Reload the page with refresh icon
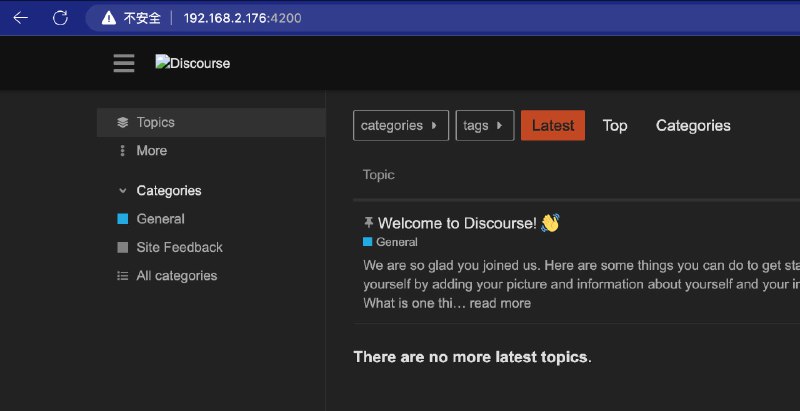This screenshot has width=800, height=411. point(60,18)
